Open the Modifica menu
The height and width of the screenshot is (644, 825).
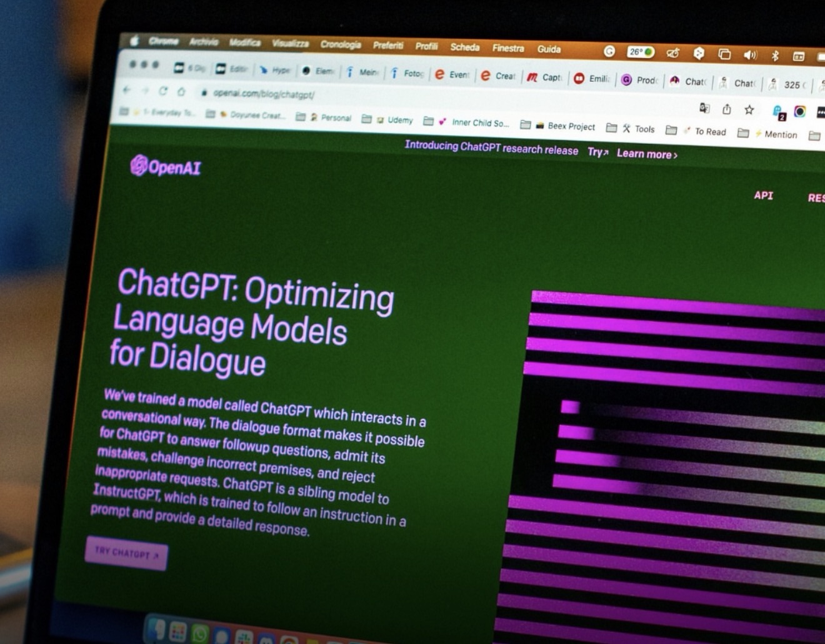pyautogui.click(x=245, y=43)
